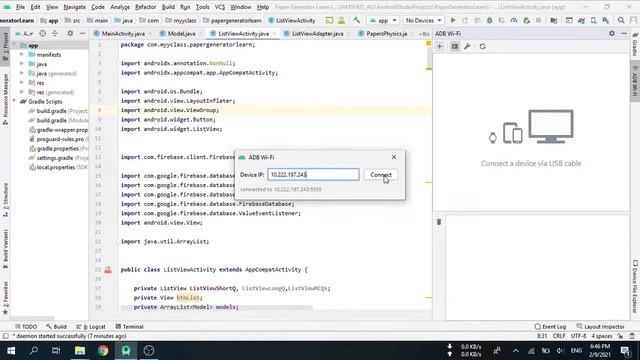The width and height of the screenshot is (640, 360).
Task: Expand the res (generated) folder
Action: (22, 92)
